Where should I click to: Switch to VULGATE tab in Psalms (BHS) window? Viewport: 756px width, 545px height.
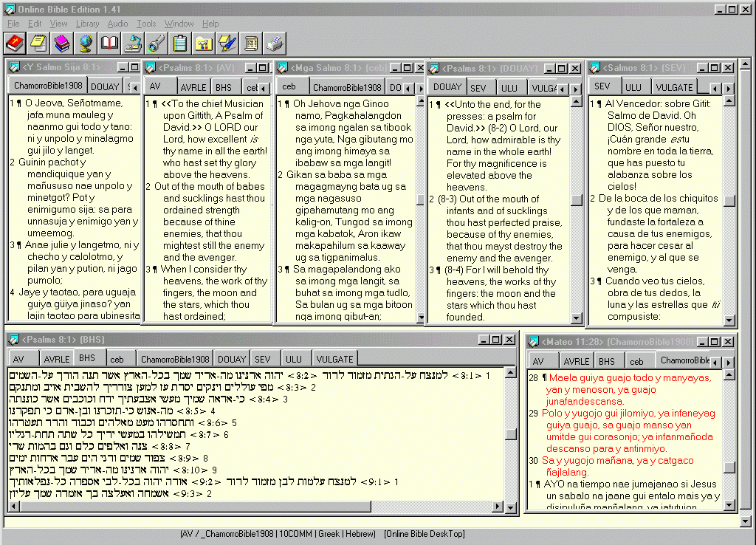tap(334, 360)
